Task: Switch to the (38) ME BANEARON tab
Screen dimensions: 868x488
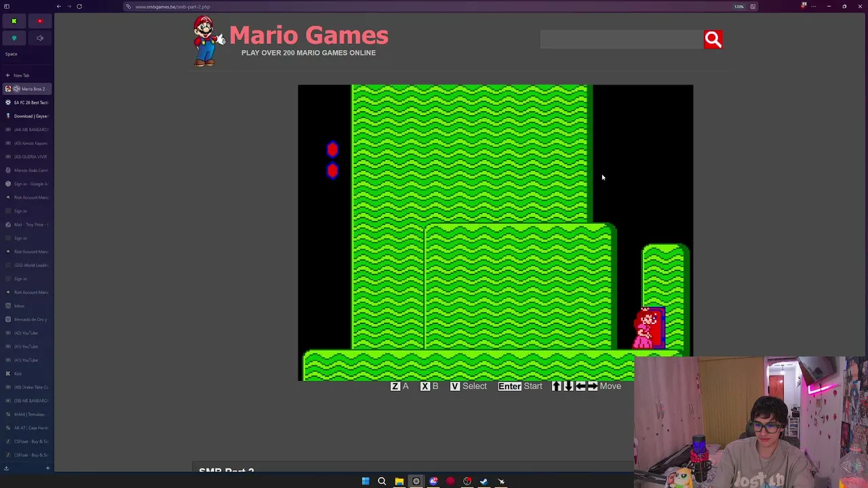Action: pyautogui.click(x=26, y=401)
